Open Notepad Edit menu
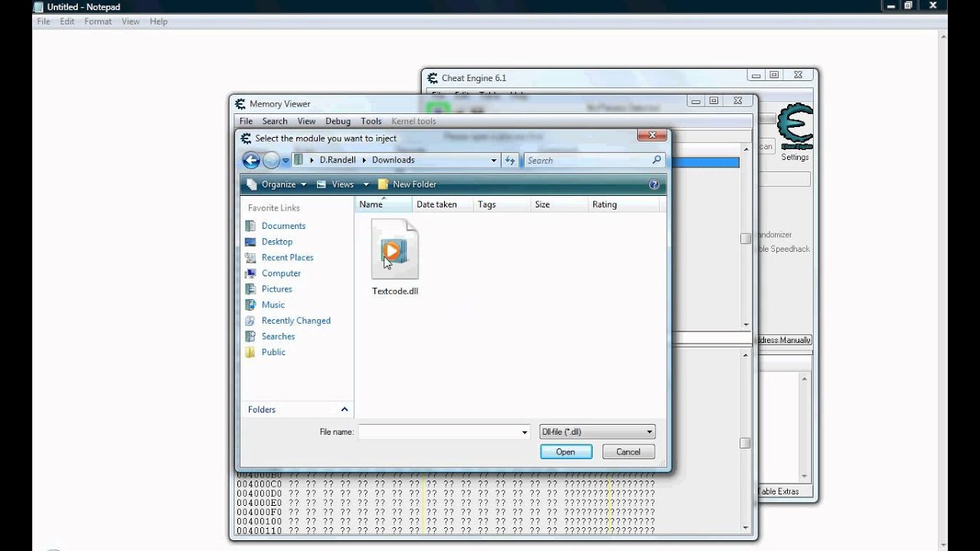980x551 pixels. [67, 21]
